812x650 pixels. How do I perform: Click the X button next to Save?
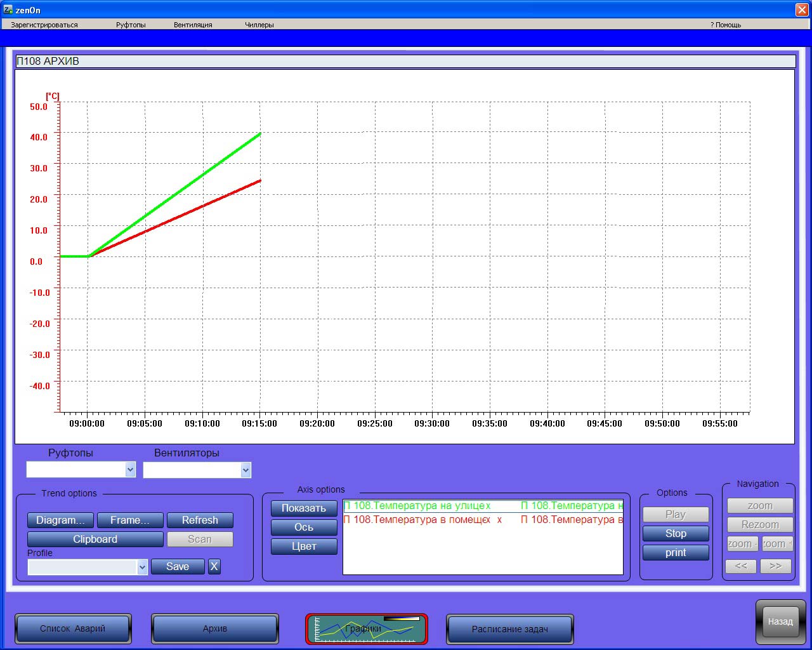pyautogui.click(x=214, y=566)
